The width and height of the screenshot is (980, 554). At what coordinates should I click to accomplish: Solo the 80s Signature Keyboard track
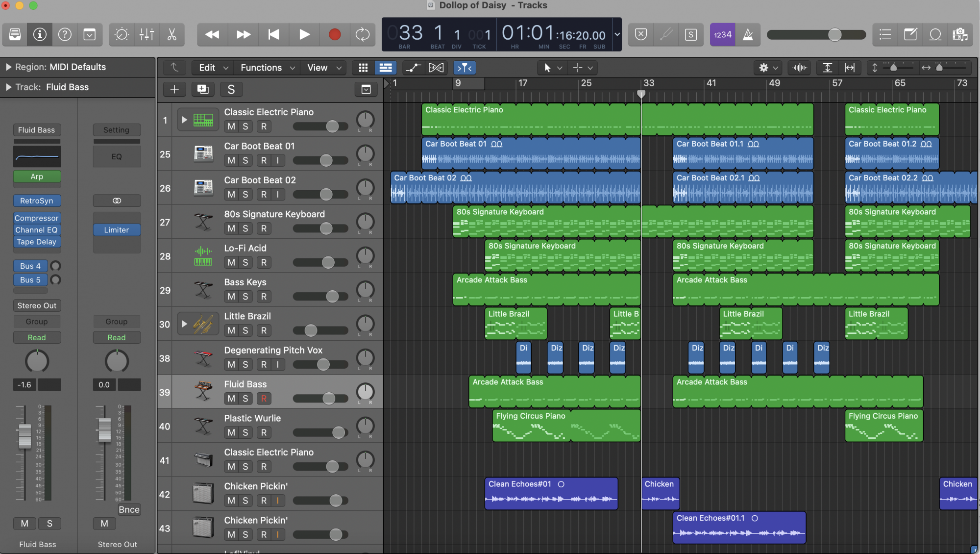coord(245,228)
